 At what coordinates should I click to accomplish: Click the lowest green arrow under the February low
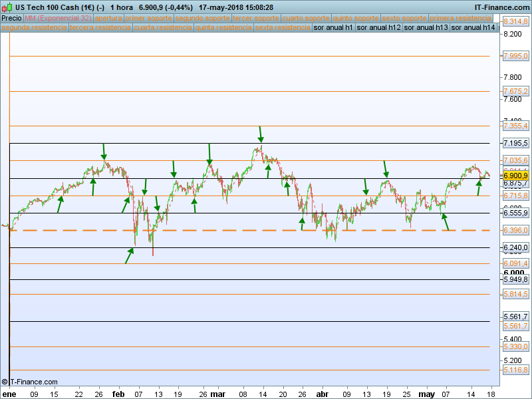coord(130,256)
